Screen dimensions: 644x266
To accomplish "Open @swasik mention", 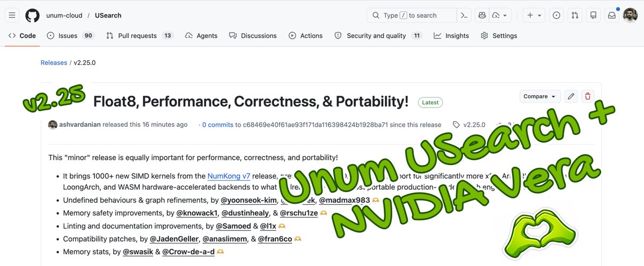I will [138, 251].
